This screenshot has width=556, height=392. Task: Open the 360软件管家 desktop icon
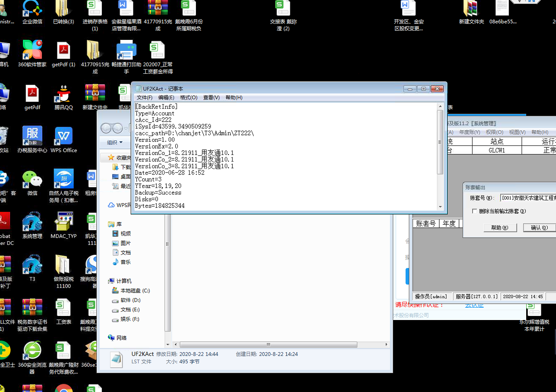pos(32,54)
